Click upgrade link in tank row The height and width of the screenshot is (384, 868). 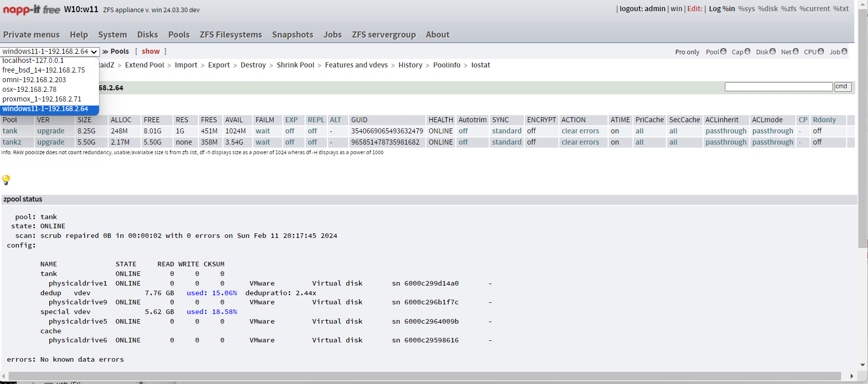click(51, 131)
